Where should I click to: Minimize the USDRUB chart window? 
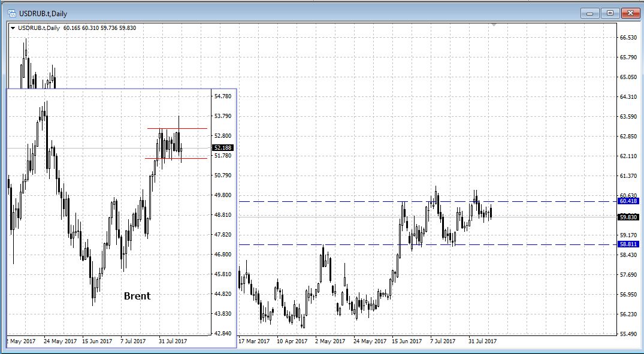click(x=590, y=13)
